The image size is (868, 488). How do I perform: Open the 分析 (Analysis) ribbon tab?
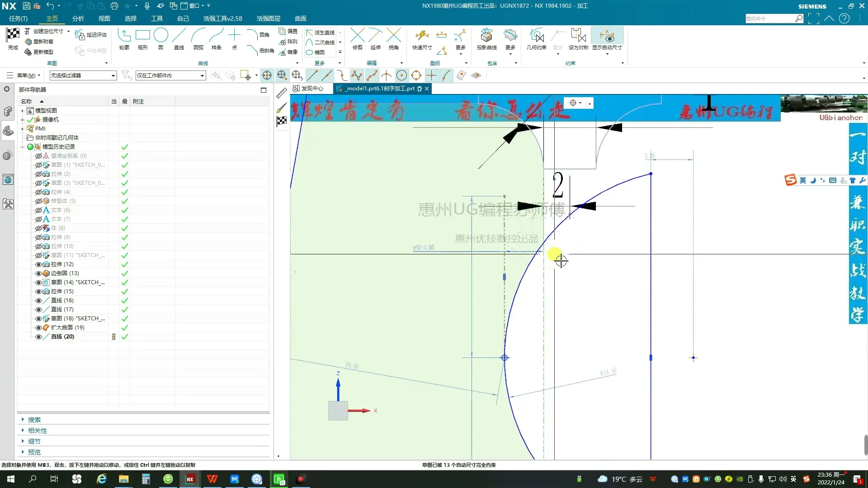coord(78,19)
